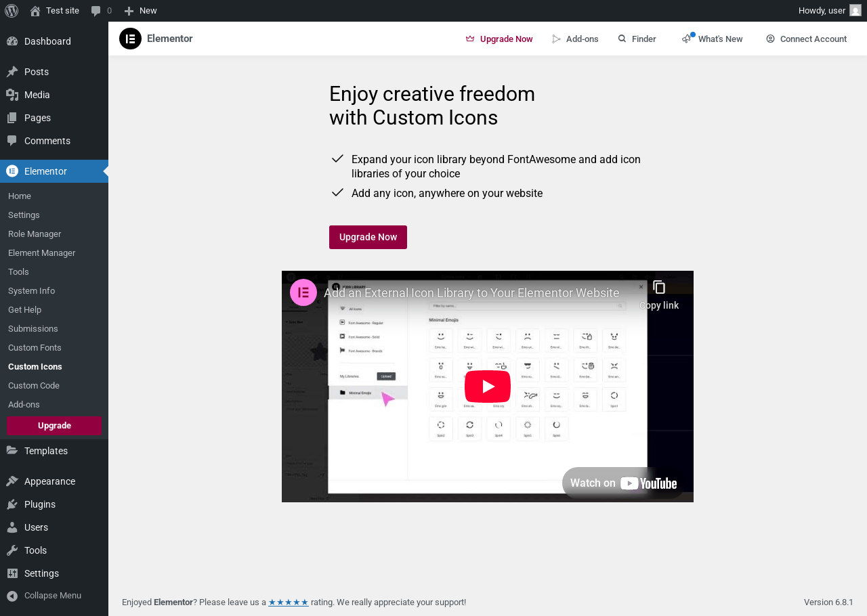Click the Comments speech bubble sidebar icon
Image resolution: width=867 pixels, height=616 pixels.
pyautogui.click(x=12, y=141)
